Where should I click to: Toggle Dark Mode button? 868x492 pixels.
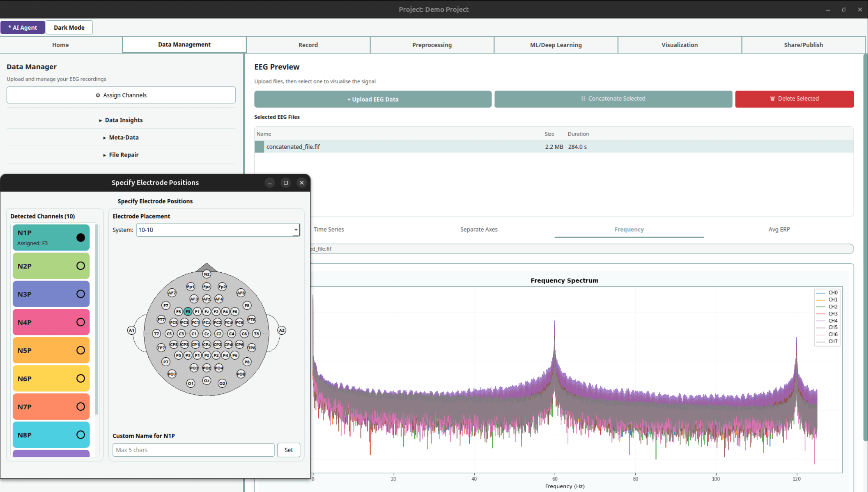[69, 27]
